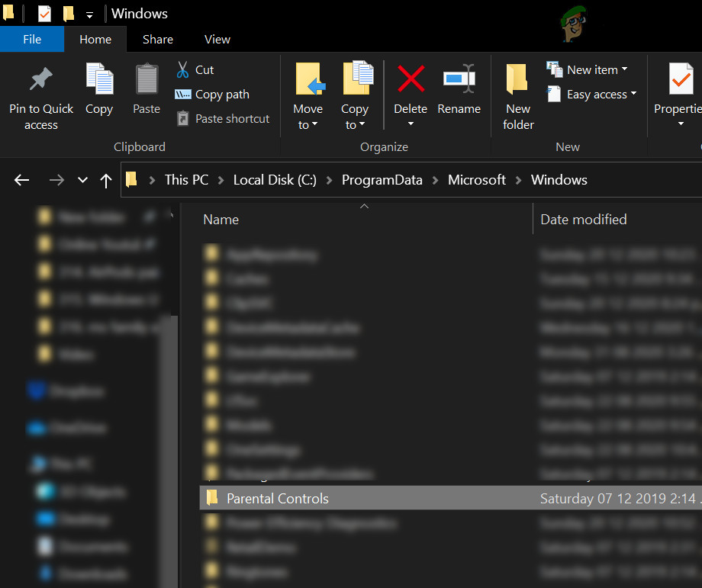The height and width of the screenshot is (588, 702).
Task: Sort by the Name column header
Action: tap(221, 220)
